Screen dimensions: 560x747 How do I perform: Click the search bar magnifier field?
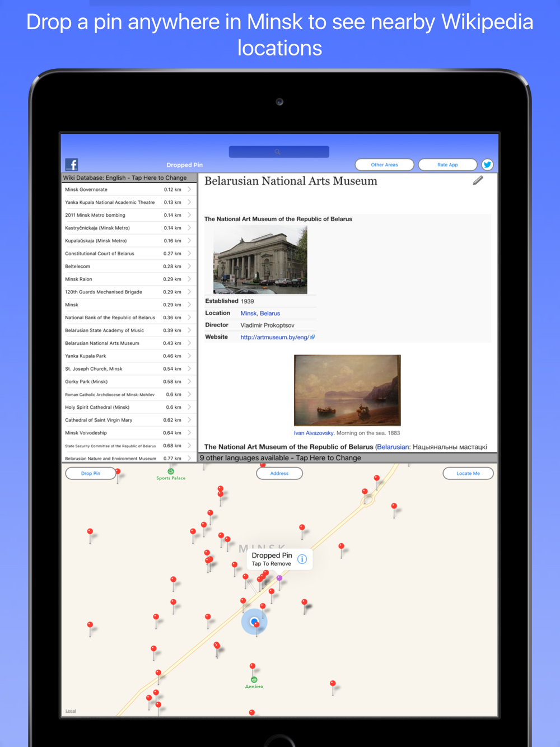click(x=279, y=152)
